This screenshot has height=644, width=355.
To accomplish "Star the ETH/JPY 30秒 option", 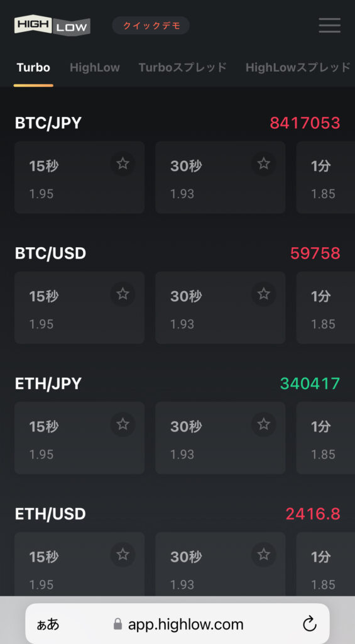I will point(263,425).
